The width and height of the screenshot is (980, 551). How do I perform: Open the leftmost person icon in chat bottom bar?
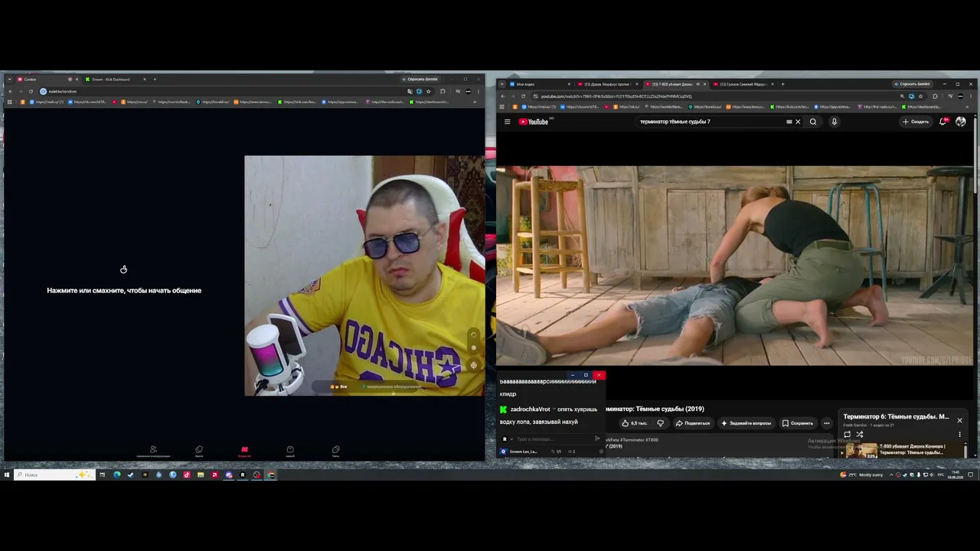(153, 452)
